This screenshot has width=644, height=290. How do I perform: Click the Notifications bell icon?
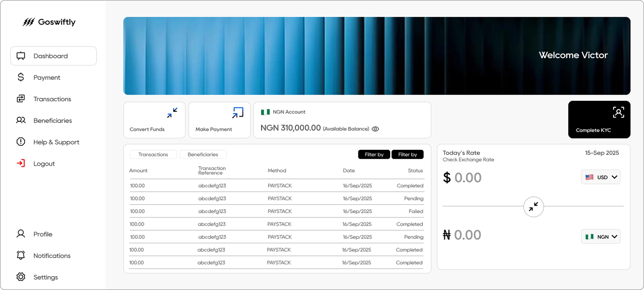point(21,255)
